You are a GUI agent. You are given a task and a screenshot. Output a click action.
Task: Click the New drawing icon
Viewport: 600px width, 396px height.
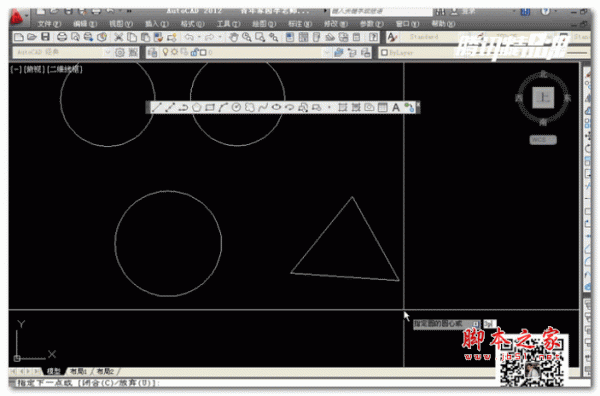[18, 37]
